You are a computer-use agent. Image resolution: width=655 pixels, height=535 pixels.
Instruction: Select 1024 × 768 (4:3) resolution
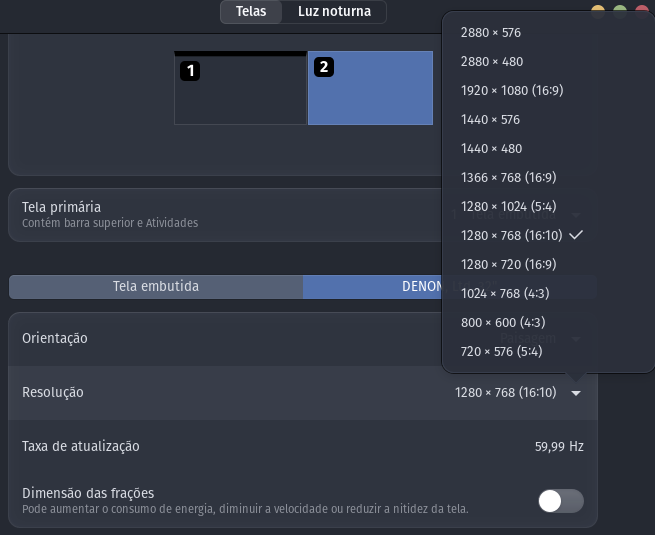(505, 293)
